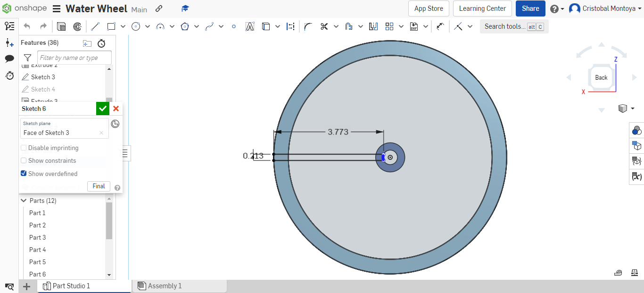Select Sketch 4 in feature list
Image resolution: width=644 pixels, height=293 pixels.
tap(43, 89)
